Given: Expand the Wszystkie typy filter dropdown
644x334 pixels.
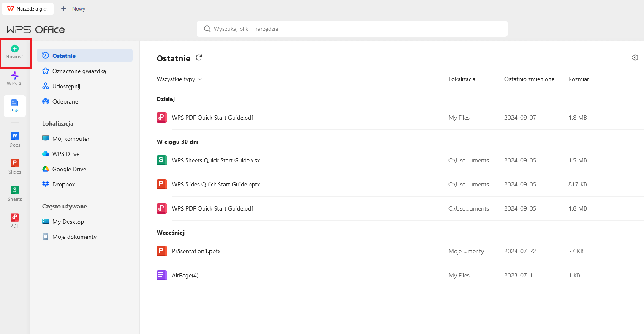Looking at the screenshot, I should coord(179,79).
